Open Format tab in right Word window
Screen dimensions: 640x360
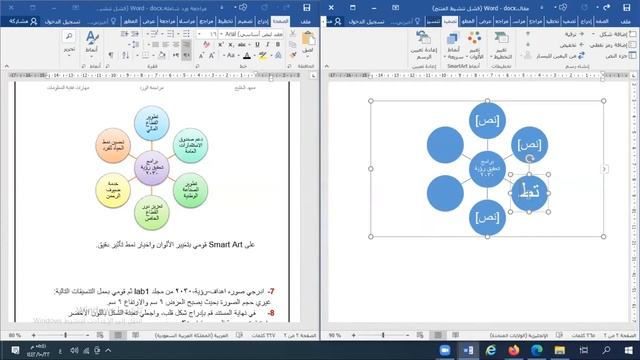[x=433, y=21]
